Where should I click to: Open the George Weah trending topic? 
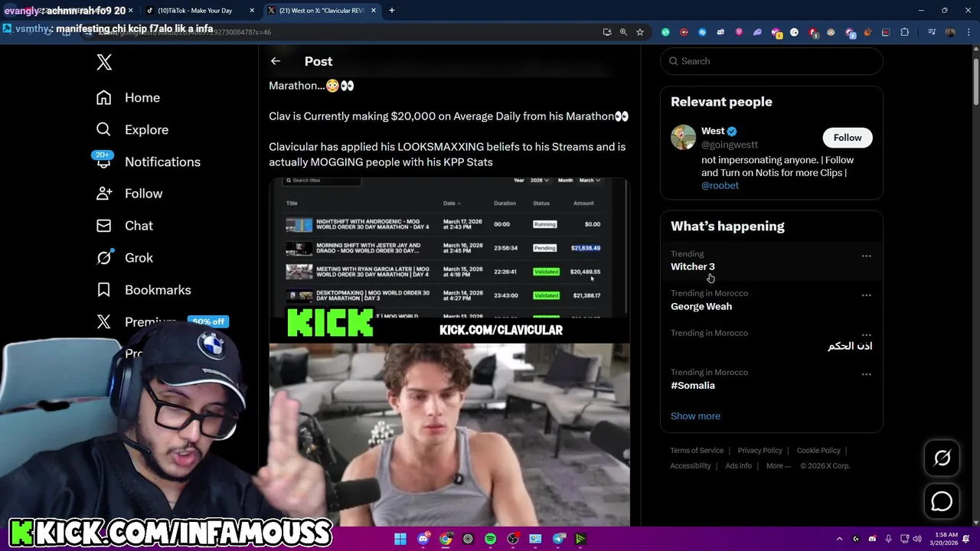(x=701, y=306)
